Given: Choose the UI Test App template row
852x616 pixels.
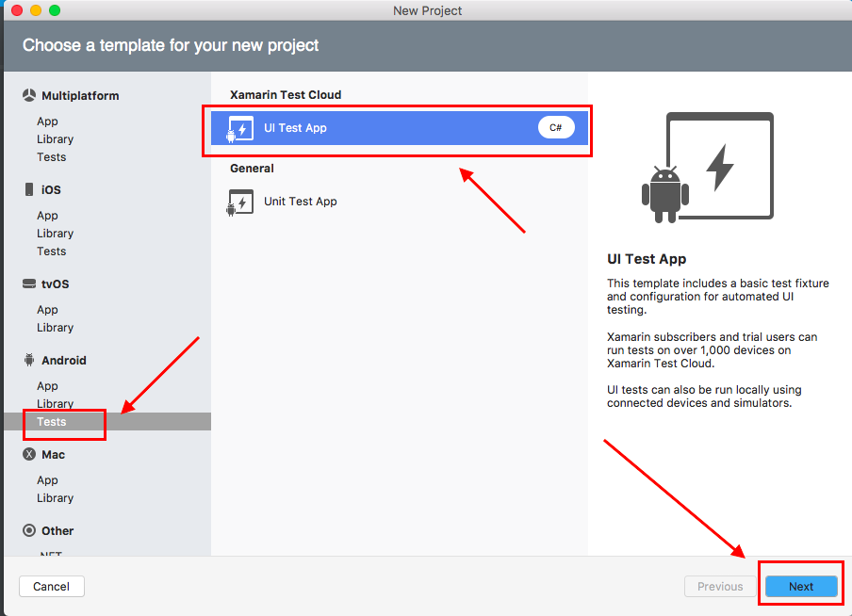Looking at the screenshot, I should 400,128.
